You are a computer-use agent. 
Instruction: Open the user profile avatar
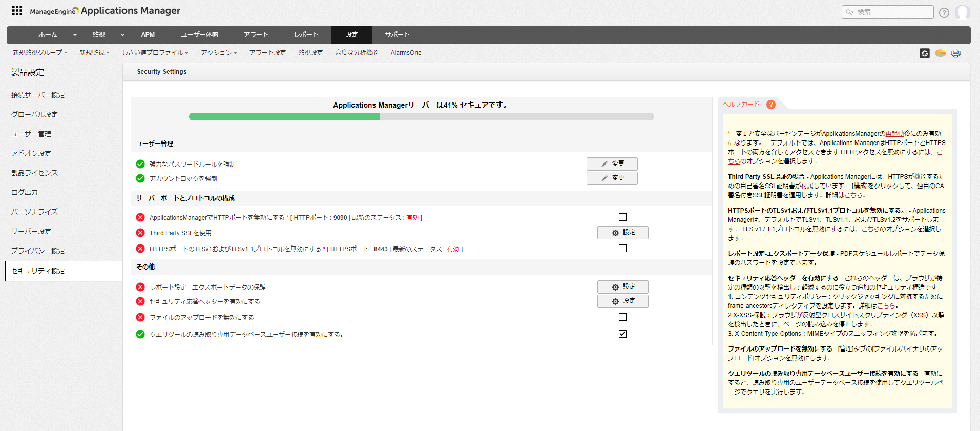pos(962,13)
